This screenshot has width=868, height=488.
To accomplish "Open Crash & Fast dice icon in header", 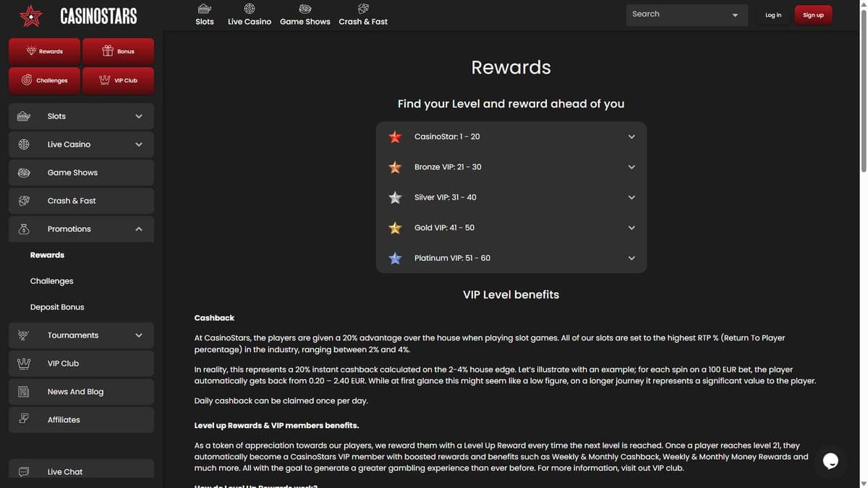I will coord(363,9).
